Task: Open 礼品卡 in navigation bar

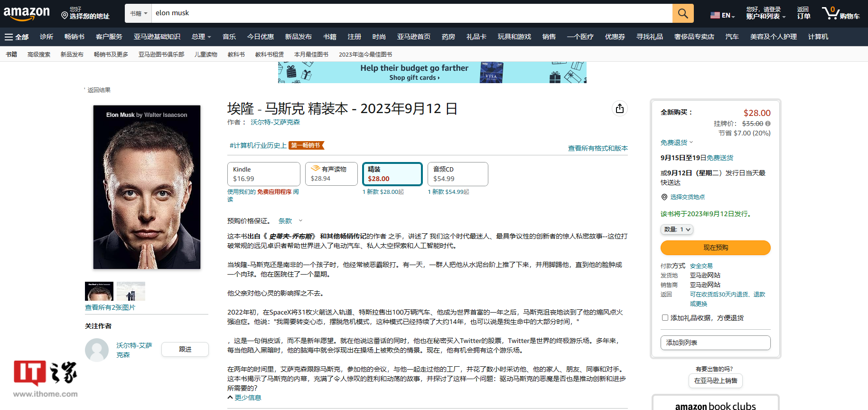Action: tap(476, 37)
